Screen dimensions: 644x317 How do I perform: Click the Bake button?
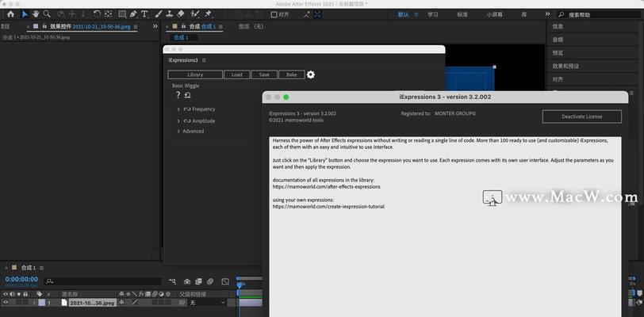(292, 74)
